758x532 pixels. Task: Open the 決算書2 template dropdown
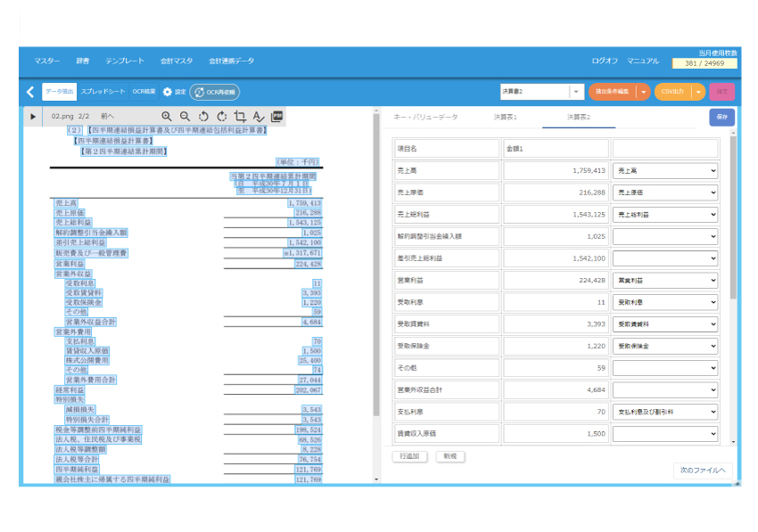576,92
